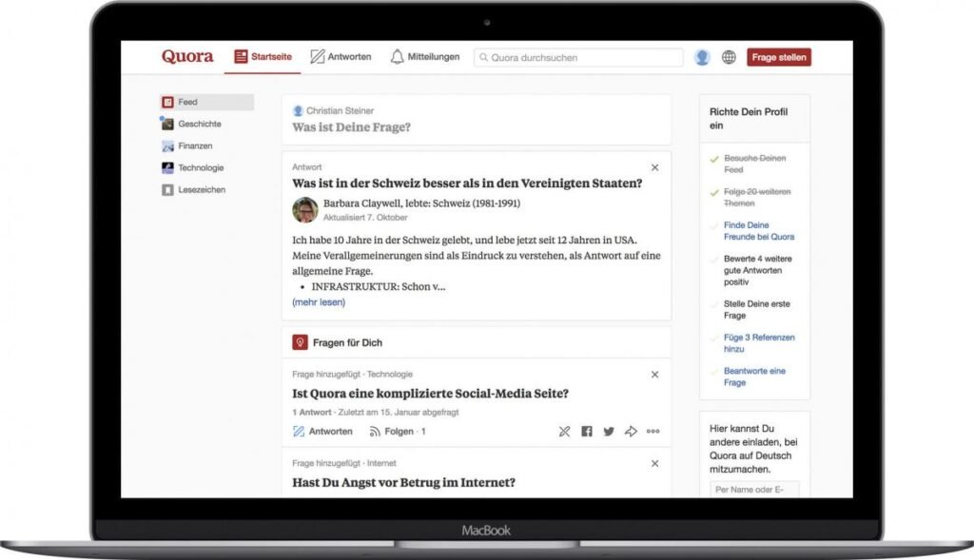Select Technologie in the sidebar
The width and height of the screenshot is (974, 560).
[x=200, y=168]
